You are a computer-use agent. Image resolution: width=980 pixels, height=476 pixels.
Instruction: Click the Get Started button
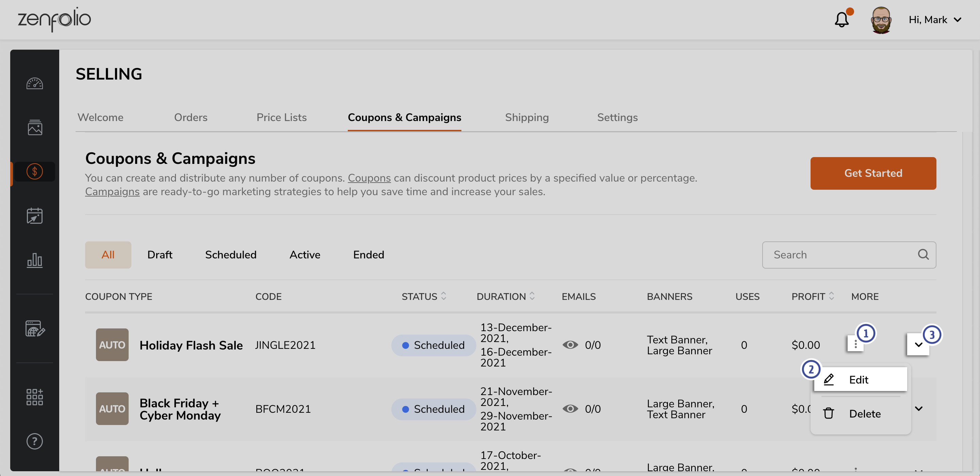point(873,173)
